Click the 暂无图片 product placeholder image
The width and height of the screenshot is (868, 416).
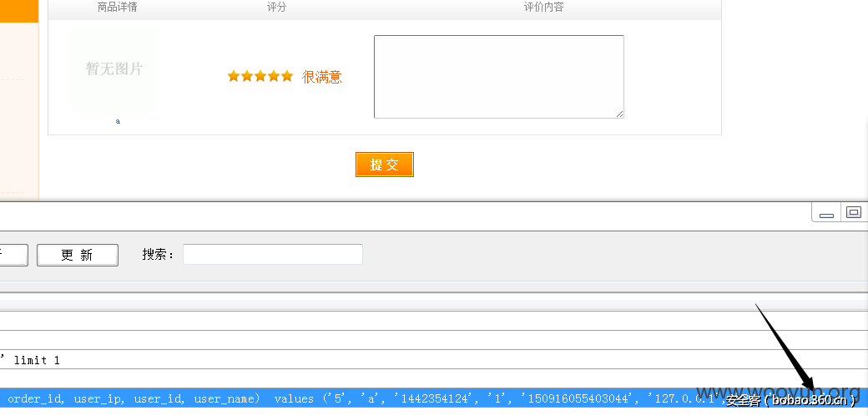(114, 69)
